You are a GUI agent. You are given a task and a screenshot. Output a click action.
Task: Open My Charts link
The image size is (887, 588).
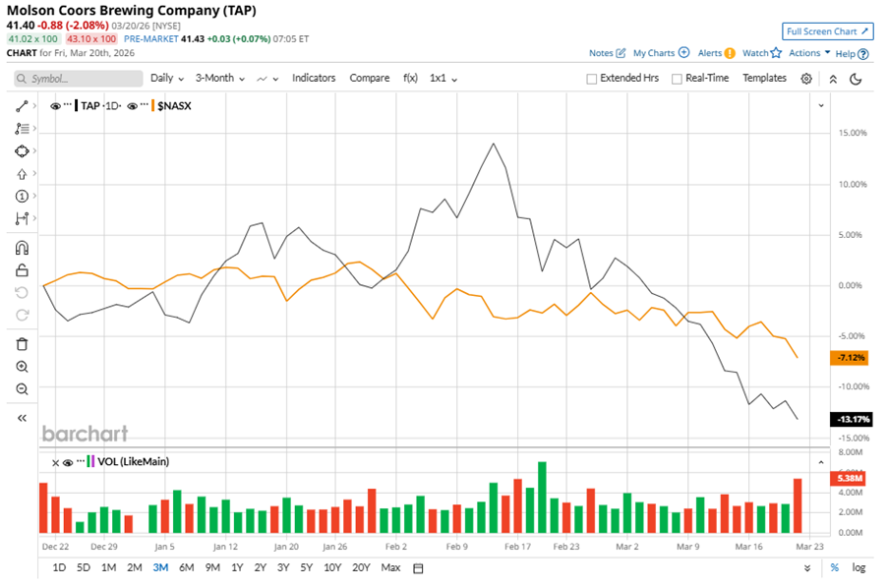coord(661,52)
